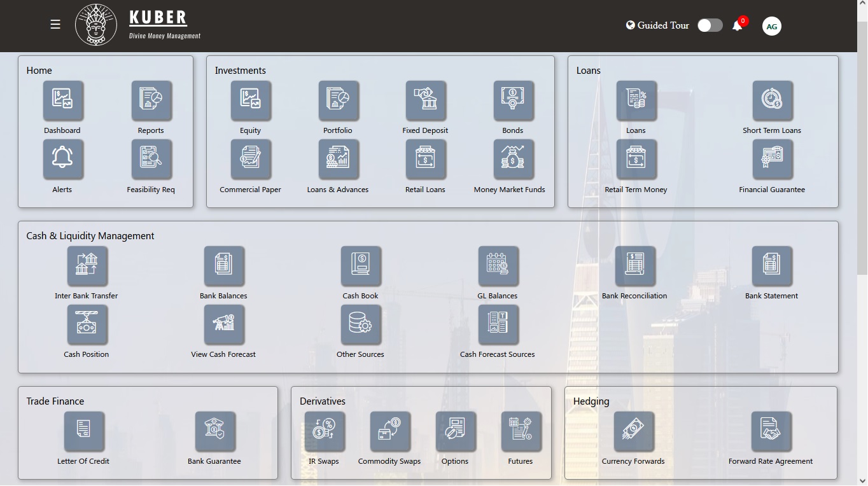Enable the Guided Tour toggle switch
Viewport: 868px width, 486px height.
tap(710, 25)
